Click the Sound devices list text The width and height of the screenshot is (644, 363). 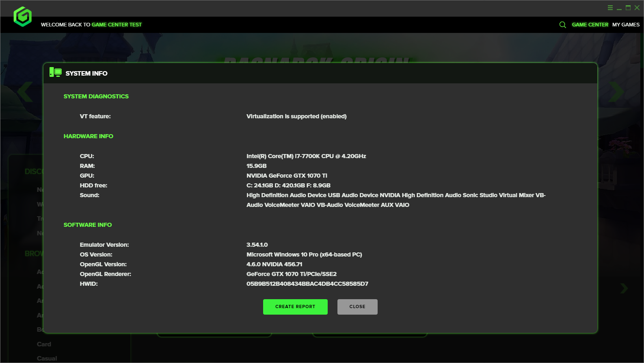tap(396, 200)
